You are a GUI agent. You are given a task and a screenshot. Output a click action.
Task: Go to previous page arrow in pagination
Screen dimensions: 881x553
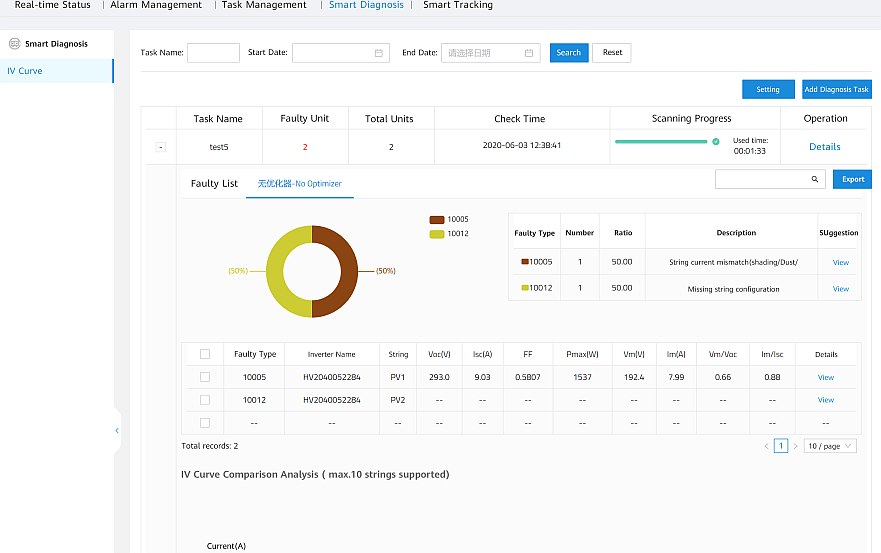pos(766,446)
